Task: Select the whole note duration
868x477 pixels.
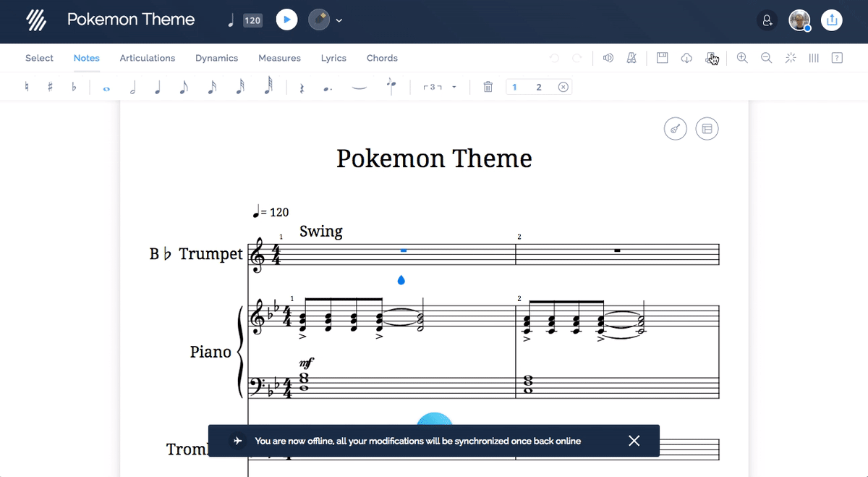Action: pos(106,88)
